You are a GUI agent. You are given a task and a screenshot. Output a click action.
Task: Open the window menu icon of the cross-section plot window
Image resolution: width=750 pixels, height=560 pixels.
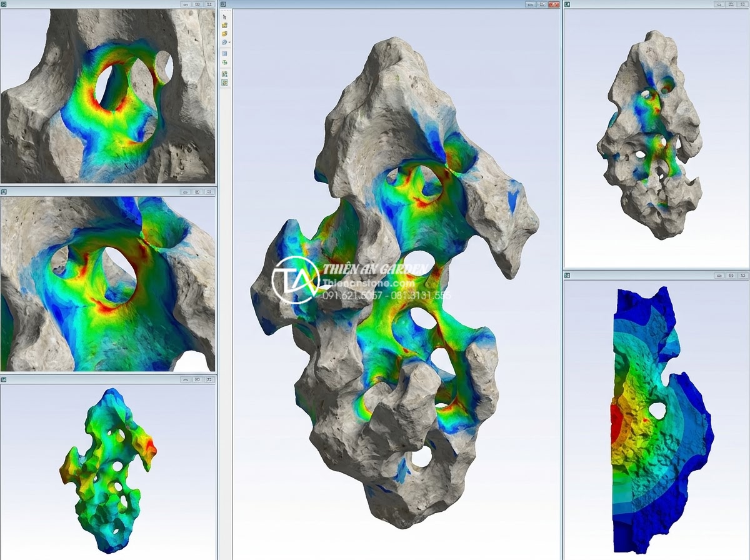567,275
